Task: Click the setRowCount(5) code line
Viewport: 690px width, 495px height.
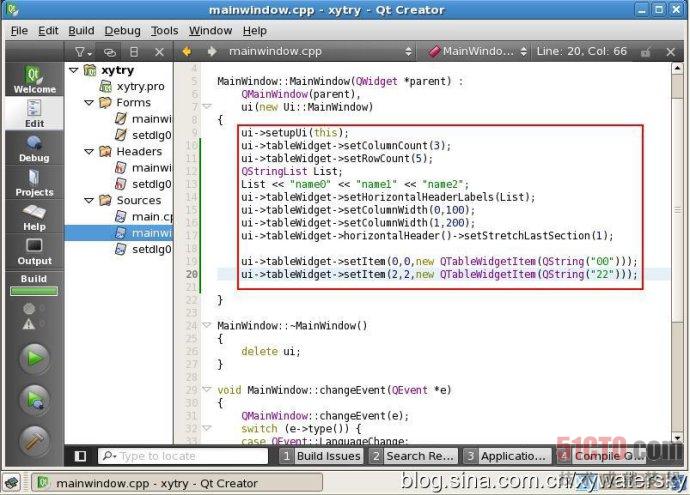Action: [x=337, y=158]
